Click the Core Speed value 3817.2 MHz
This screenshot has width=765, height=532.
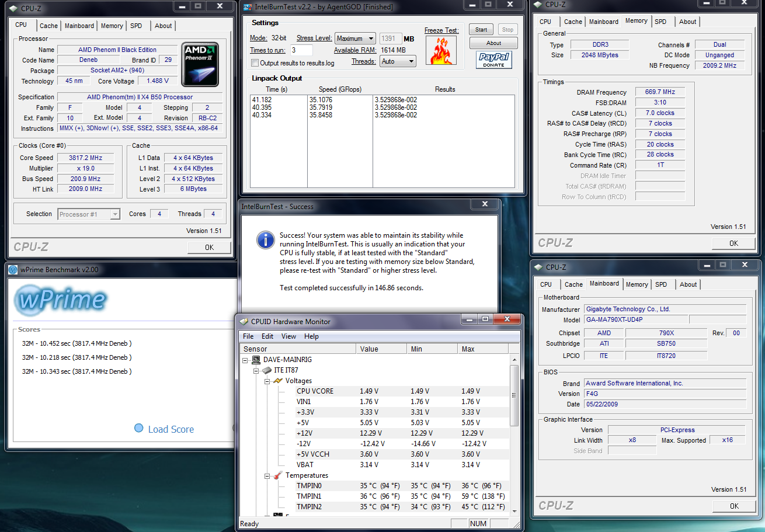tap(85, 158)
